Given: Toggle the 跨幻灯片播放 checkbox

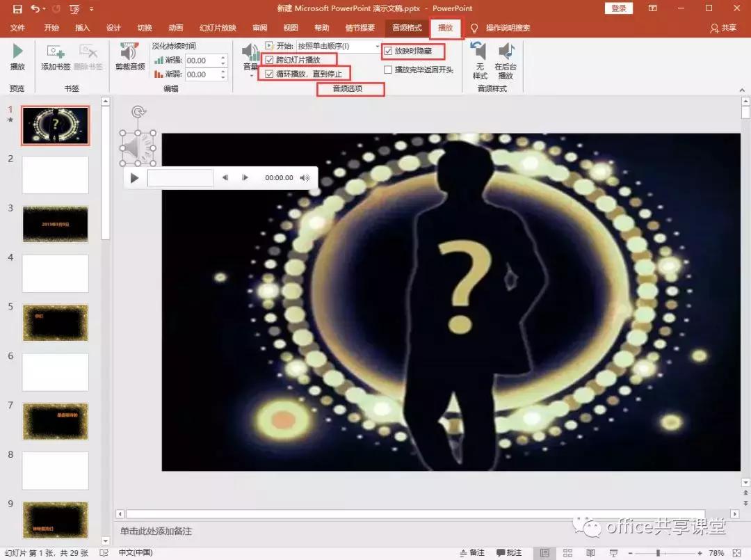Looking at the screenshot, I should pyautogui.click(x=269, y=60).
